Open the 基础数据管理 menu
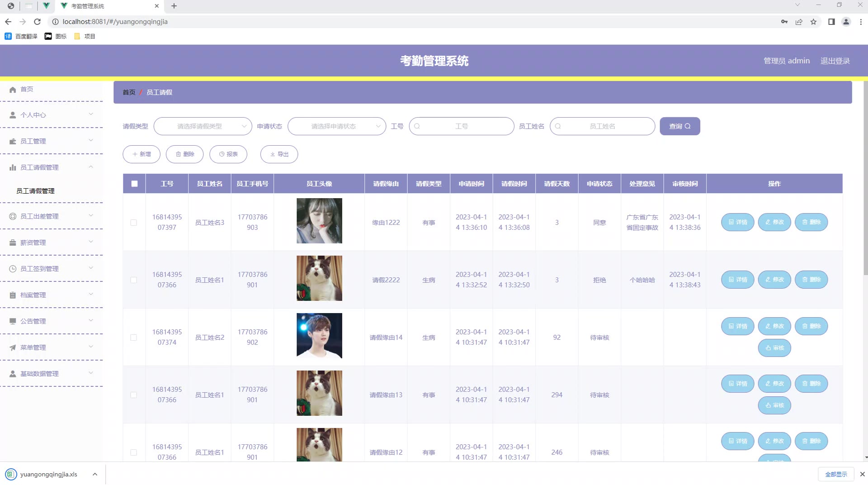 (52, 374)
